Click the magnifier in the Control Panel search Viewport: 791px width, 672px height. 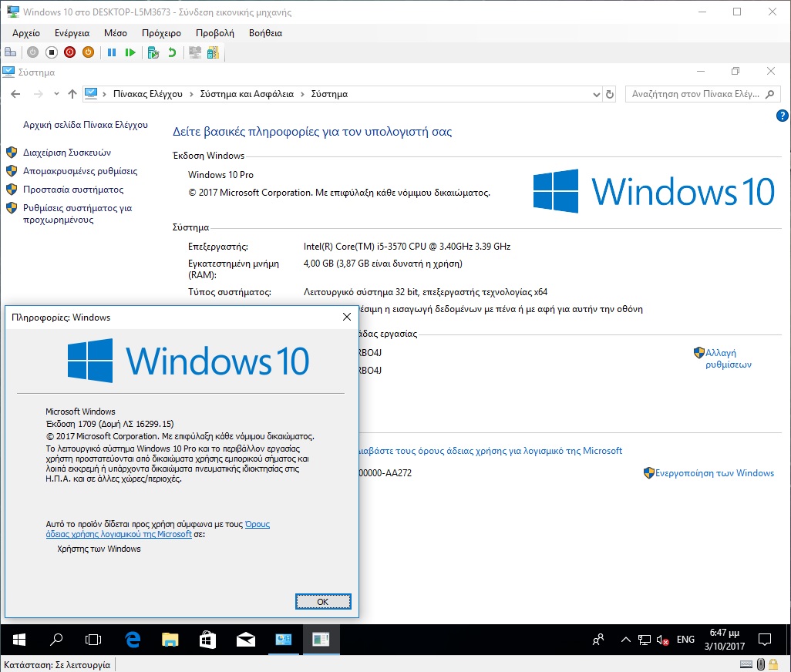[x=770, y=94]
